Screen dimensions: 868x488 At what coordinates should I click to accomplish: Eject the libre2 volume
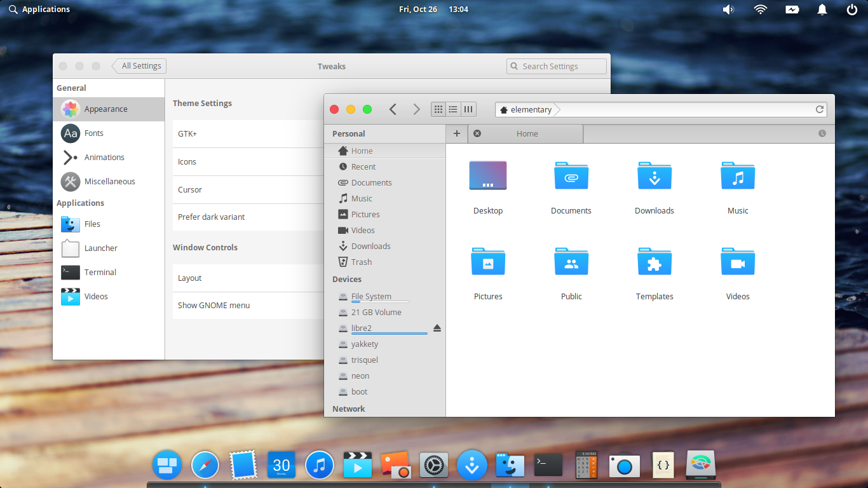(x=437, y=328)
